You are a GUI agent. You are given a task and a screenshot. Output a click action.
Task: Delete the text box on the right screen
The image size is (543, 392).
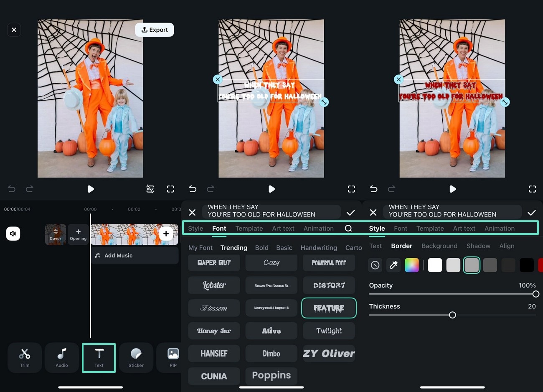click(x=398, y=79)
